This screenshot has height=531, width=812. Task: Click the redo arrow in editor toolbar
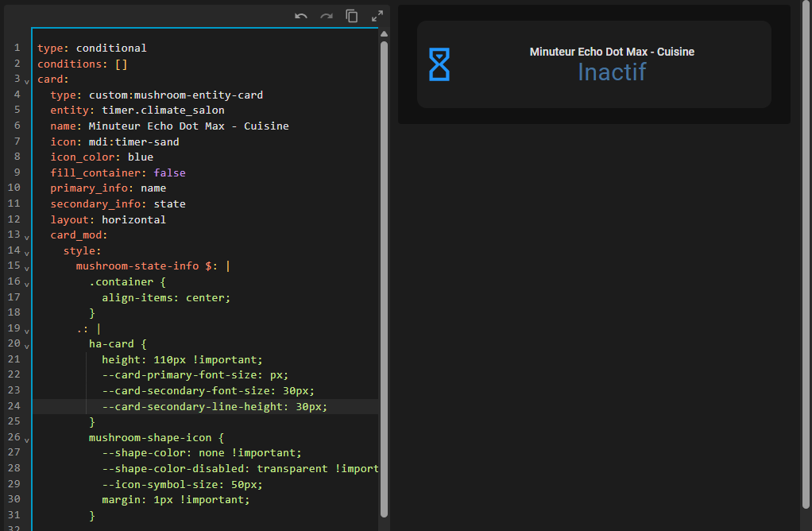(327, 16)
